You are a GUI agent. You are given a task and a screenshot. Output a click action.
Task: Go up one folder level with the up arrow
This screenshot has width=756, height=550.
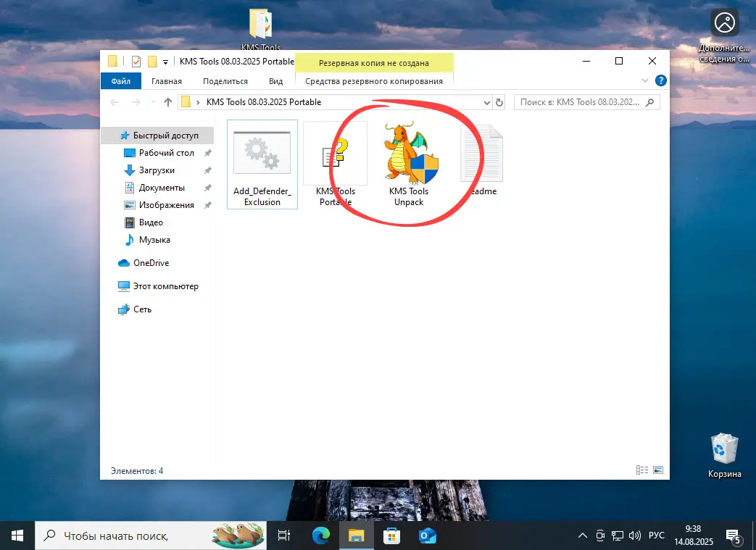click(x=168, y=102)
